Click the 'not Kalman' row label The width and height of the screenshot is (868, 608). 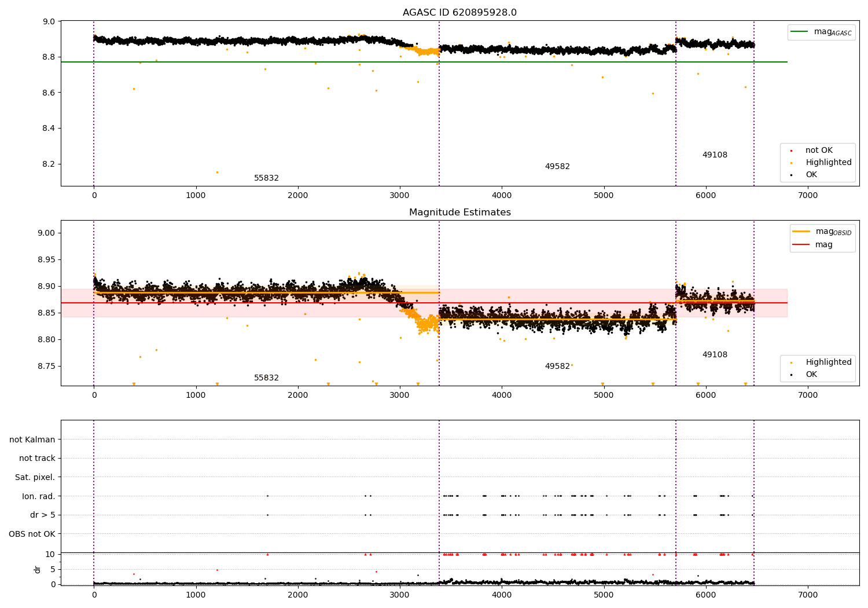(x=32, y=439)
